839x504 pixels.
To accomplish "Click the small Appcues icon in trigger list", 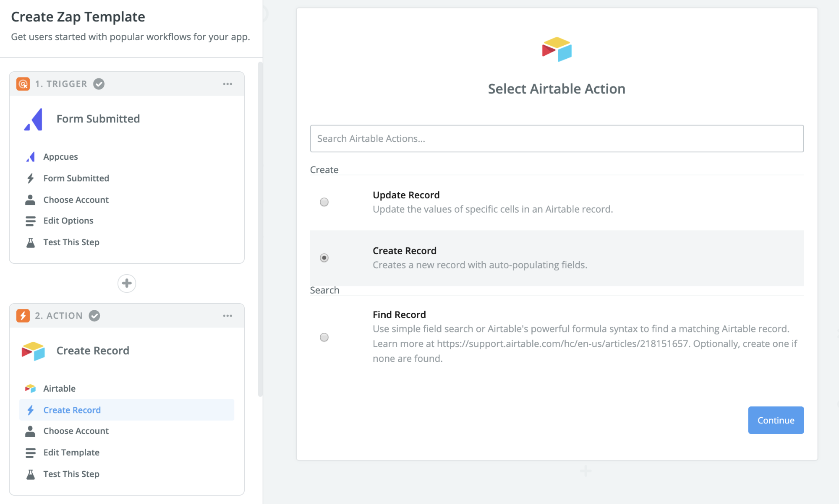I will coord(30,157).
